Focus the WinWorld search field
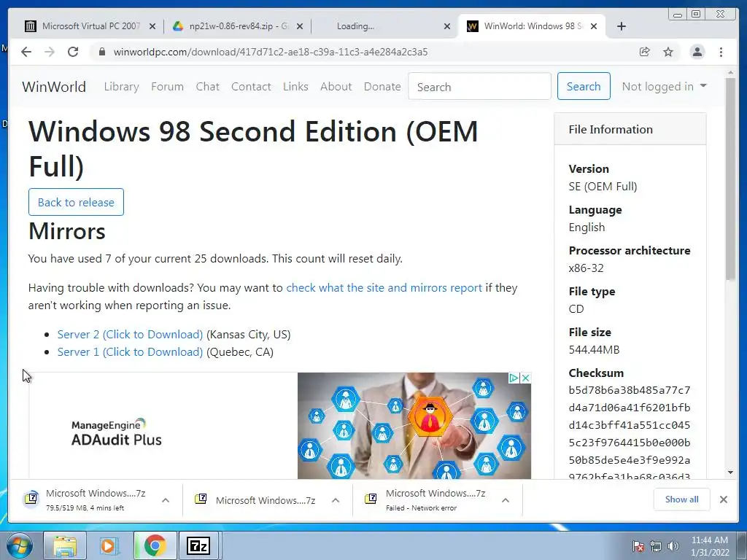747x560 pixels. (x=479, y=87)
